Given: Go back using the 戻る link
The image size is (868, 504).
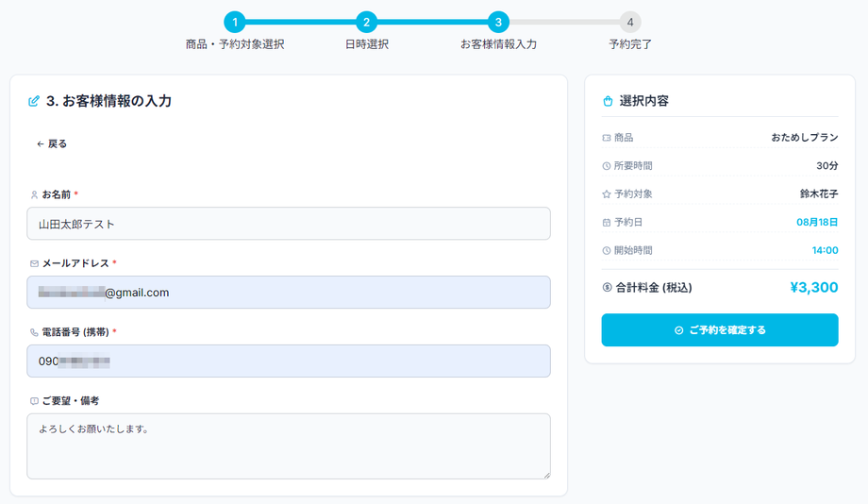Looking at the screenshot, I should [x=52, y=144].
